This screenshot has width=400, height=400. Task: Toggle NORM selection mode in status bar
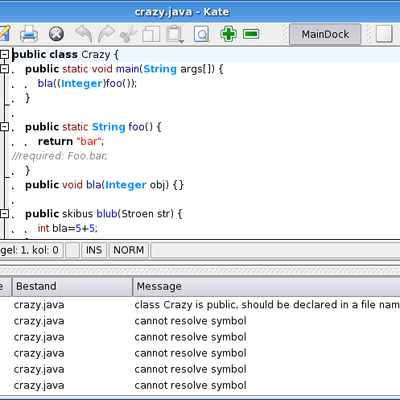[129, 250]
